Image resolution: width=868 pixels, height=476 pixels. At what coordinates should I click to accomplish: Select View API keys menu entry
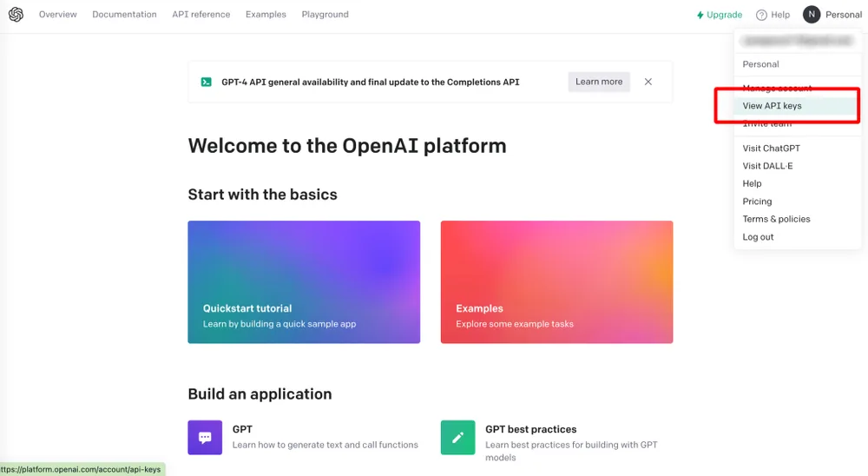coord(797,106)
